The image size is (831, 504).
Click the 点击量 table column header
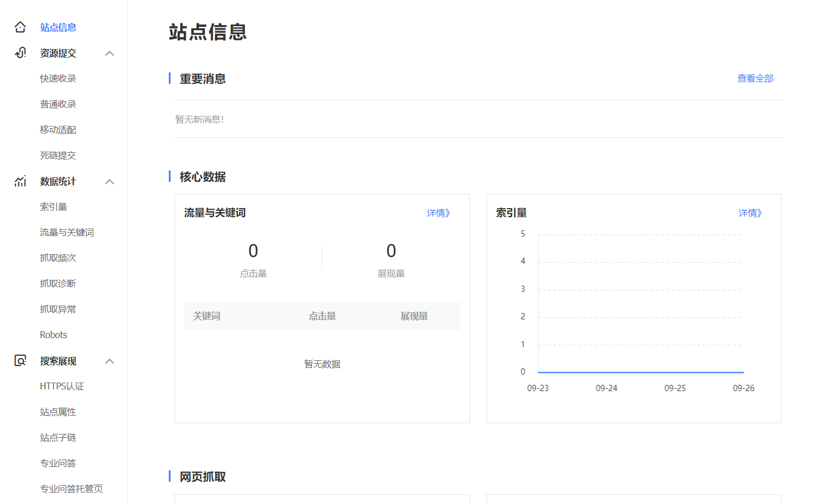click(x=322, y=316)
